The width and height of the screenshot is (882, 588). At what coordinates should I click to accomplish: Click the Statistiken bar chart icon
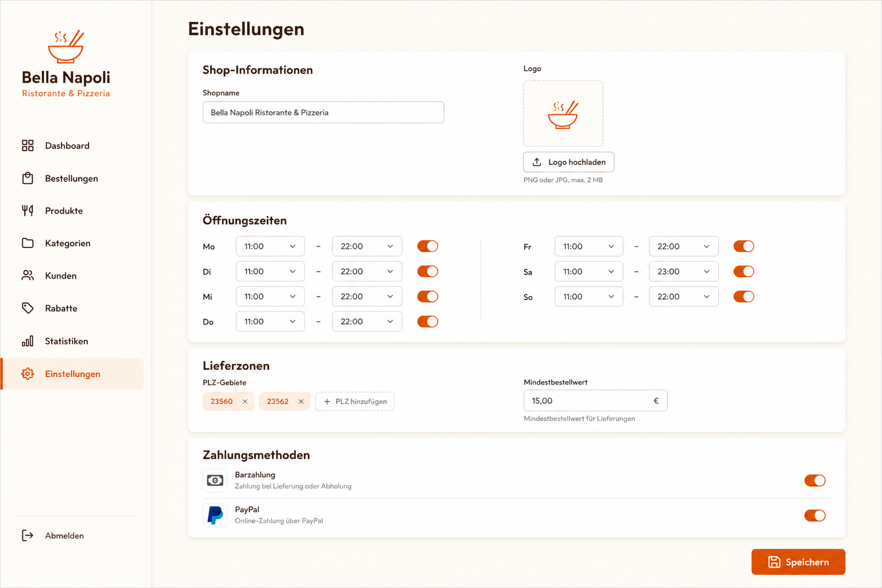(x=28, y=341)
